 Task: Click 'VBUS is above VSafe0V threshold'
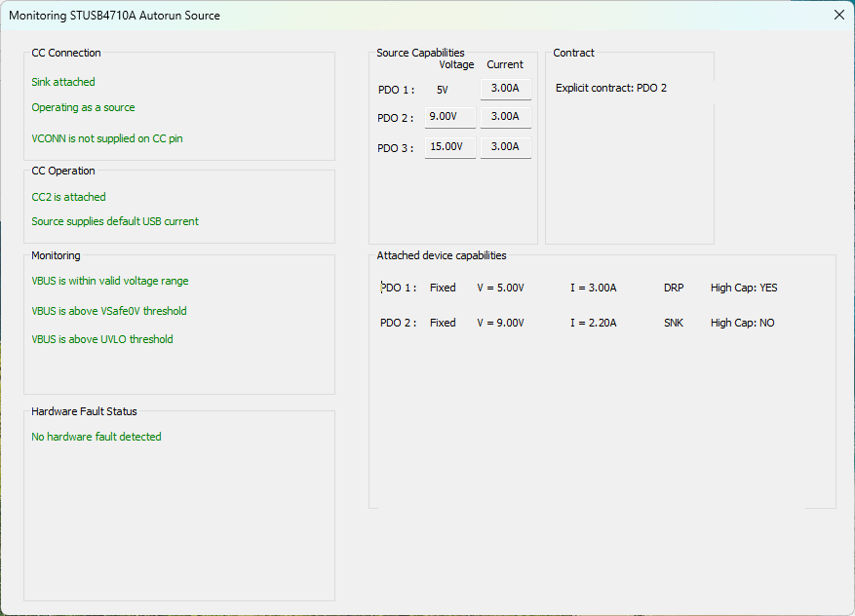click(109, 311)
